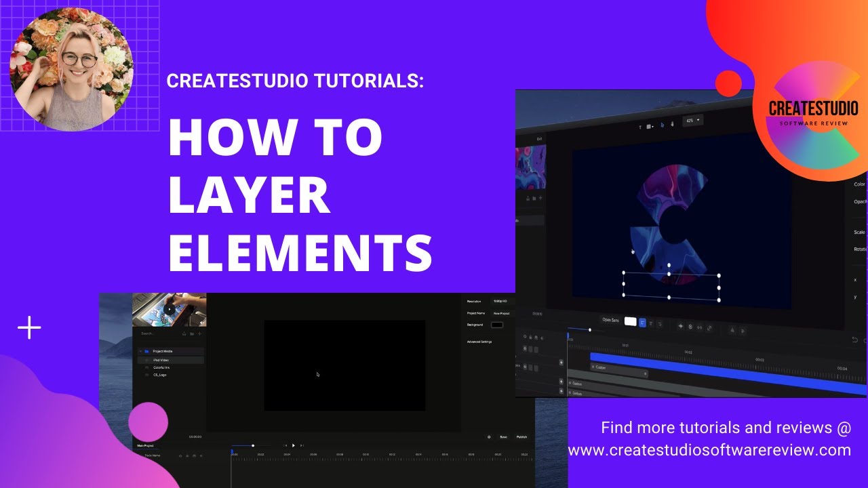Toggle the track eye icon in bottom window
Viewport: 868px width, 488px height.
click(x=180, y=455)
